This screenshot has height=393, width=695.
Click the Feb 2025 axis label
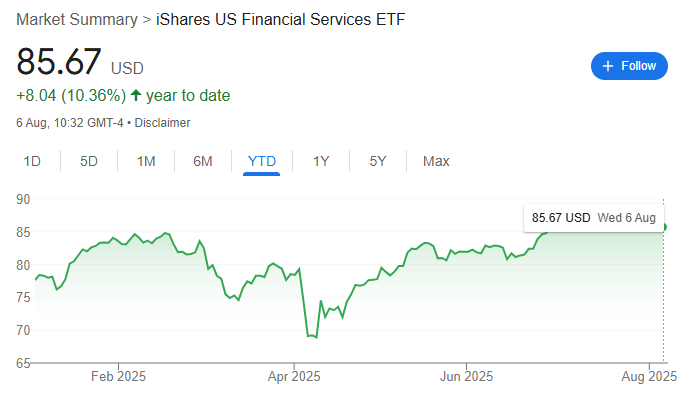(118, 377)
